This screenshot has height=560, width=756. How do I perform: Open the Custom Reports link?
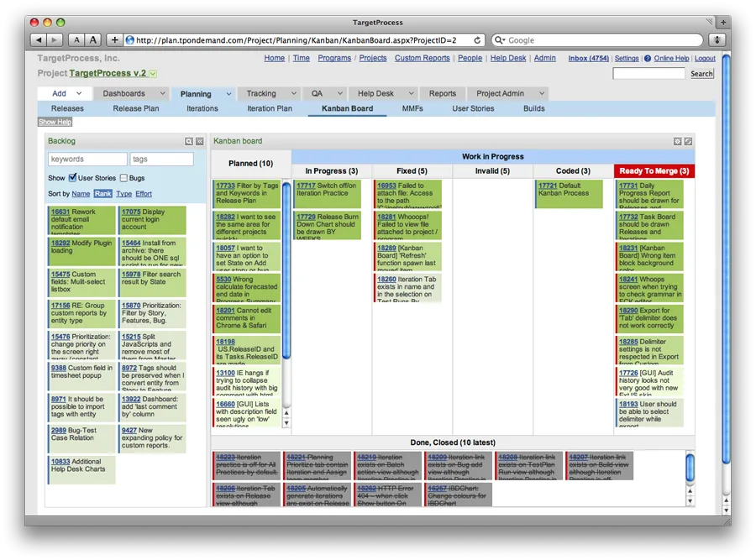point(423,58)
